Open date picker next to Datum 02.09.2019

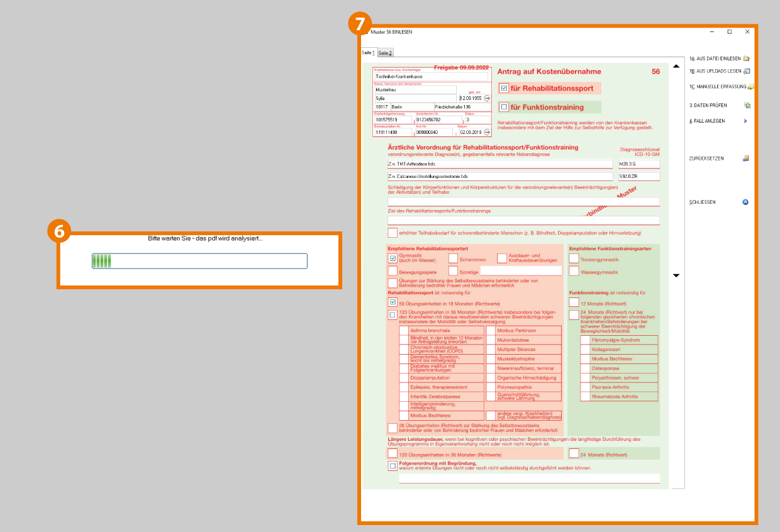pyautogui.click(x=487, y=133)
